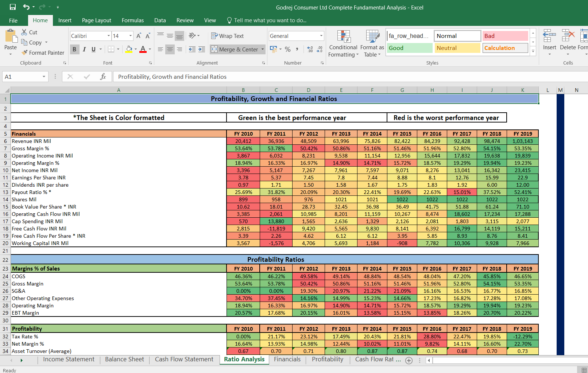The image size is (588, 373).
Task: Click the Undo arrow icon
Action: [26, 7]
